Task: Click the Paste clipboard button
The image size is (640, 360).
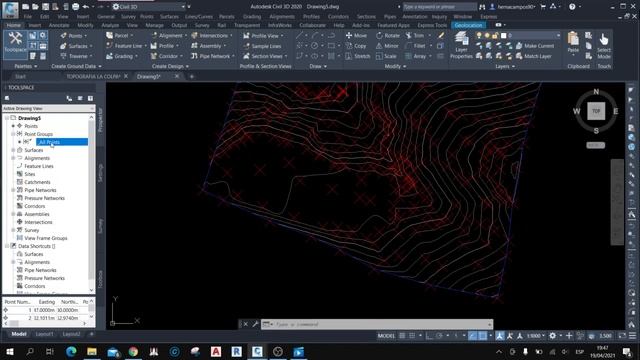Action: pyautogui.click(x=573, y=42)
